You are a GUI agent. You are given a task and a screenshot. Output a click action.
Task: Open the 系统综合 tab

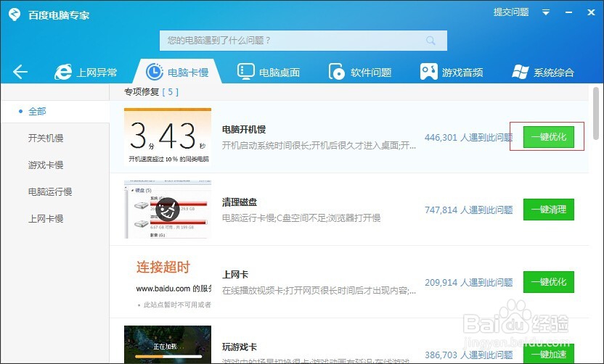543,72
